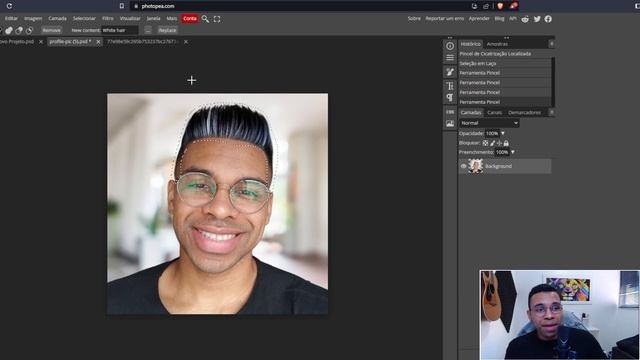Open the Opacidade slider dropdown arrow
Viewport: 640px width, 360px height.
[503, 133]
